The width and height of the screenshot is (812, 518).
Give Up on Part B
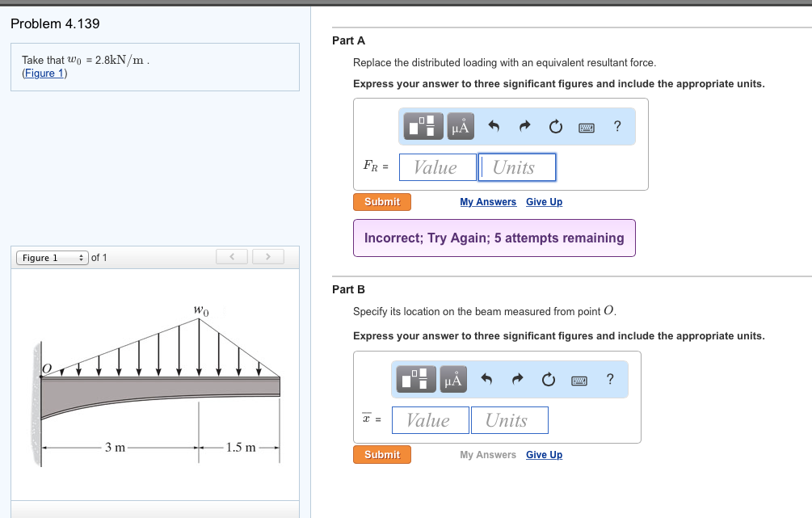click(x=544, y=454)
